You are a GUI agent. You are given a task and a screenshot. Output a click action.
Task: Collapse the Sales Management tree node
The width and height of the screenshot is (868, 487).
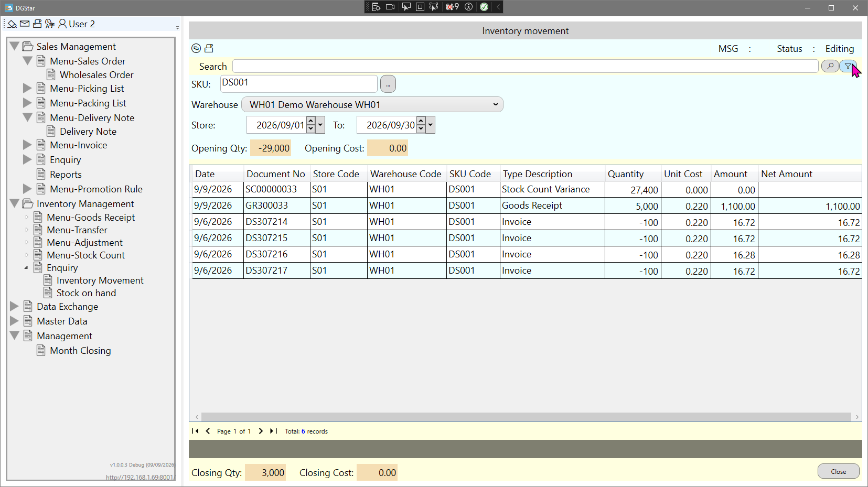coord(15,46)
